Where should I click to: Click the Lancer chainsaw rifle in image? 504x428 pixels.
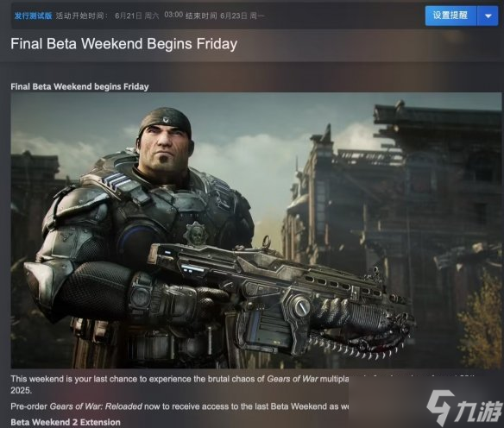(281, 297)
